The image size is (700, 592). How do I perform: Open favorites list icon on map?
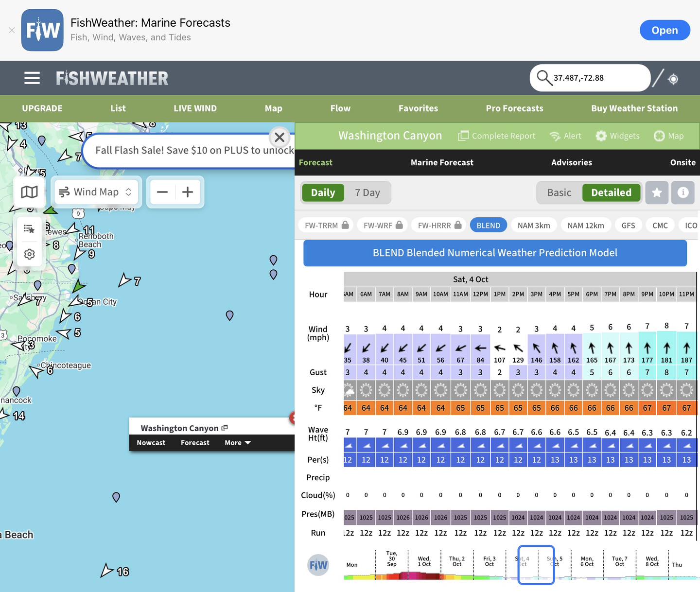(x=29, y=229)
